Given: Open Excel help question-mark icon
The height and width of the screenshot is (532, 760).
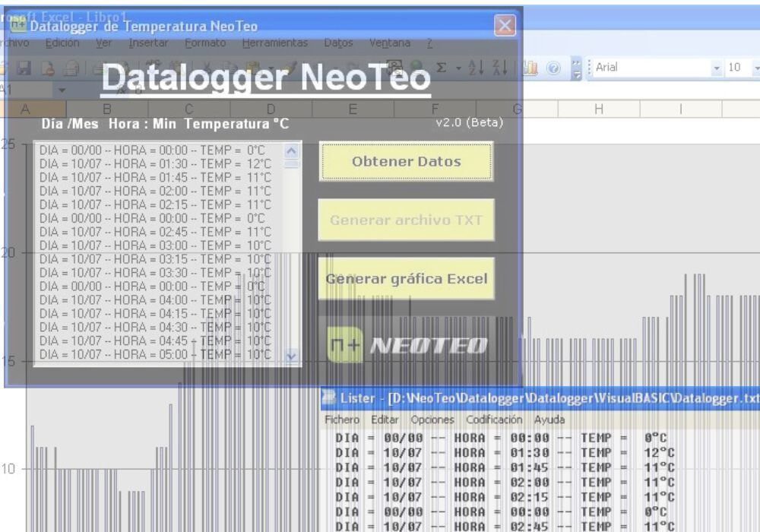Looking at the screenshot, I should pyautogui.click(x=553, y=68).
